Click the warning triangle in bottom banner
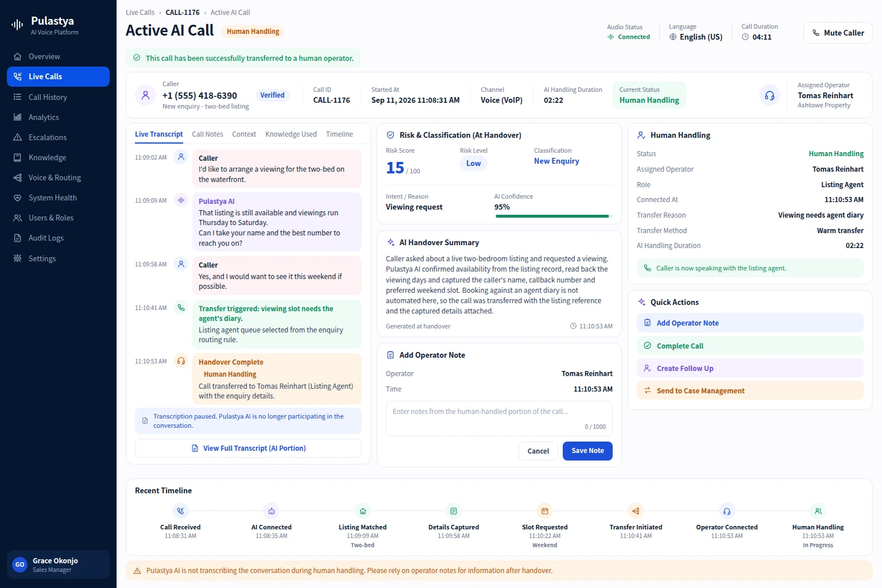The height and width of the screenshot is (588, 882). pyautogui.click(x=137, y=571)
